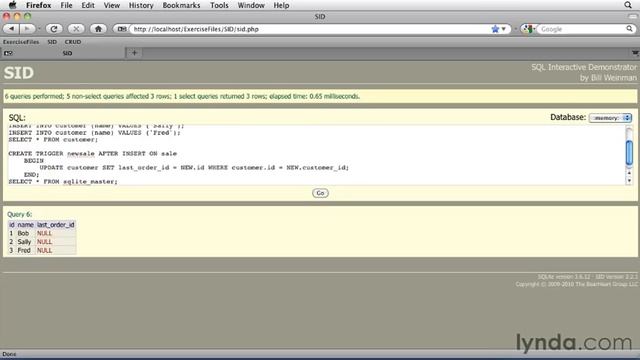Open the Database dropdown showing :memory:

[x=610, y=118]
